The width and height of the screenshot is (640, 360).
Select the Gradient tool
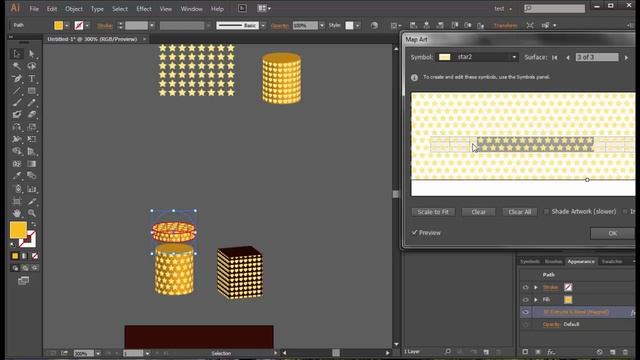click(x=31, y=164)
